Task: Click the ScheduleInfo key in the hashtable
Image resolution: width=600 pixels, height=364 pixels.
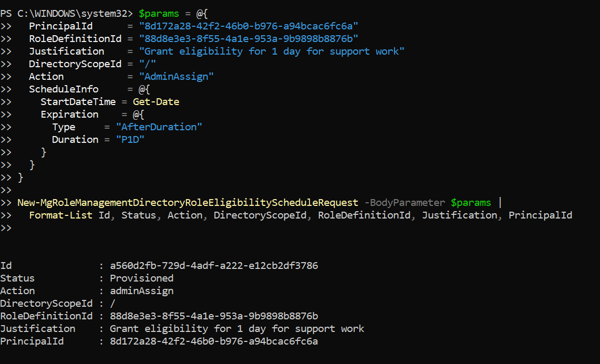Action: click(x=64, y=89)
